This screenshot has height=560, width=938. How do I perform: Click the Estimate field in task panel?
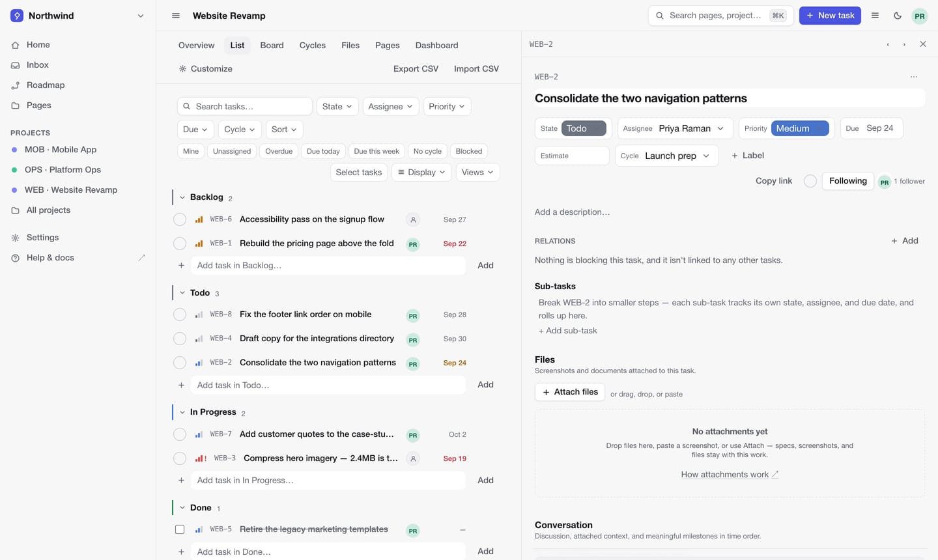(572, 156)
